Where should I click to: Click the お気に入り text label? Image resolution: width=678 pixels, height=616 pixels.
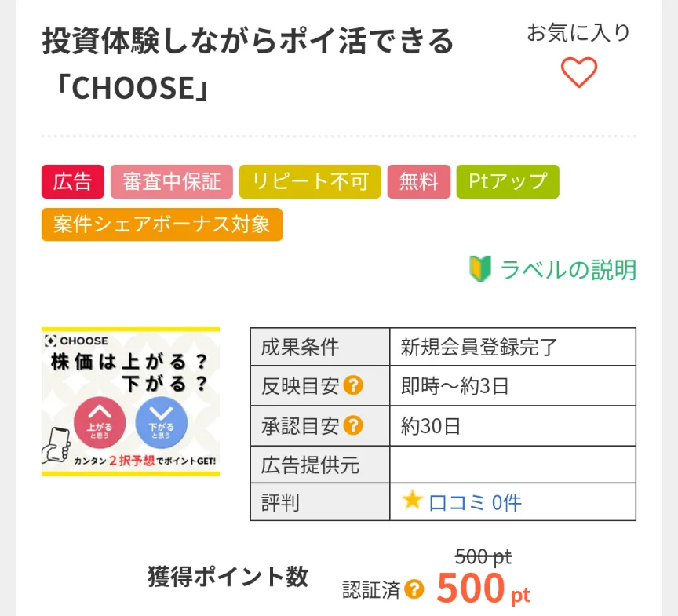(x=578, y=33)
